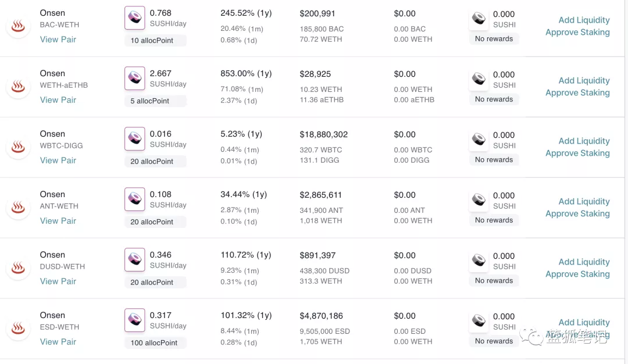Click the gray sushi rewards icon for BAC-WETH
Screen dimensions: 628x364
pos(479,19)
